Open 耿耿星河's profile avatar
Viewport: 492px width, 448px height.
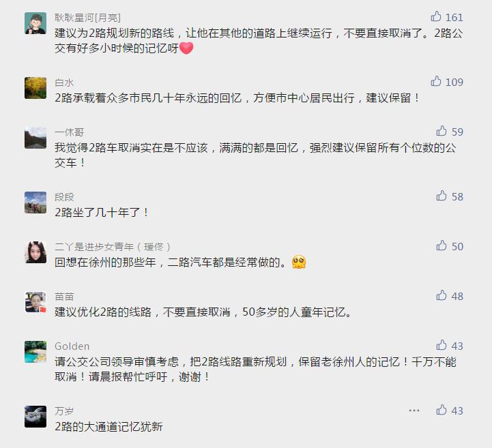(x=35, y=23)
